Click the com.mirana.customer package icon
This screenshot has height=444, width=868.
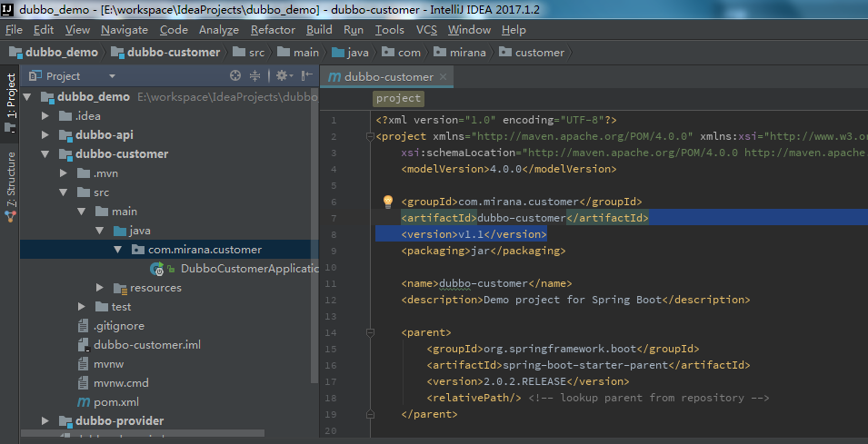coord(138,250)
